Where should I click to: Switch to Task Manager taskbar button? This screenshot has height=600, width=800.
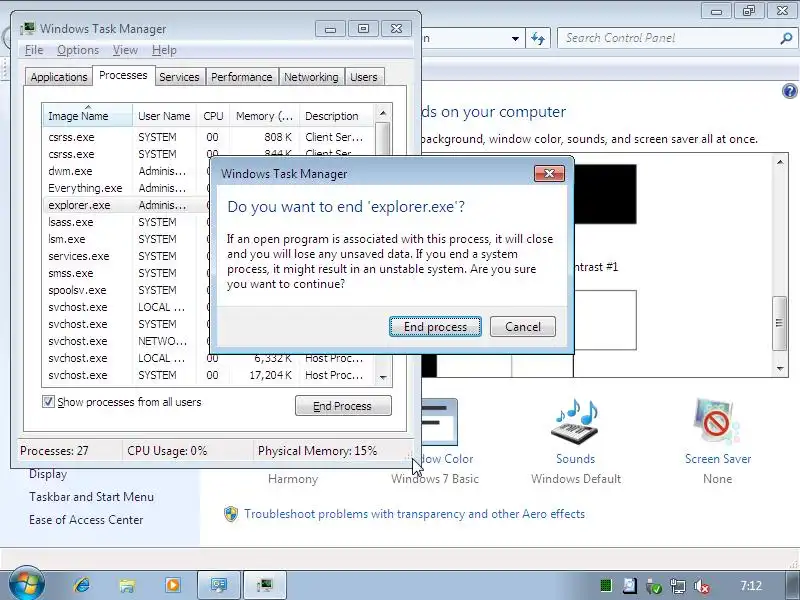265,585
